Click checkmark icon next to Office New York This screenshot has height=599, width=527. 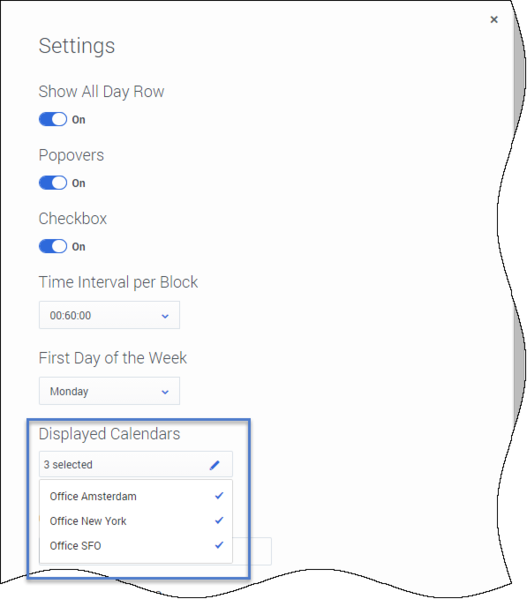pyautogui.click(x=219, y=520)
